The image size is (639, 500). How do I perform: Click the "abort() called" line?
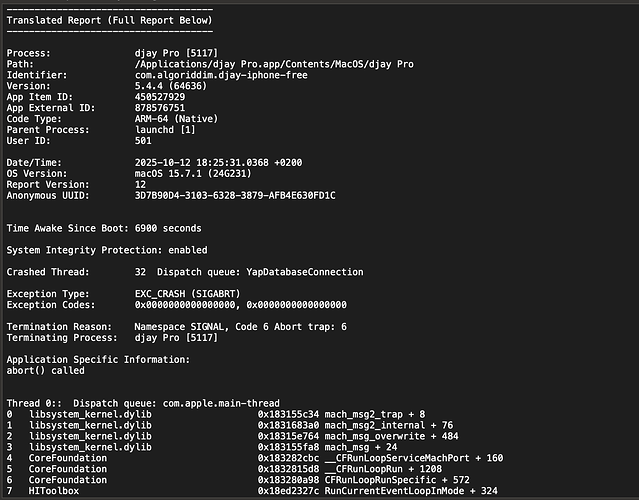[47, 369]
